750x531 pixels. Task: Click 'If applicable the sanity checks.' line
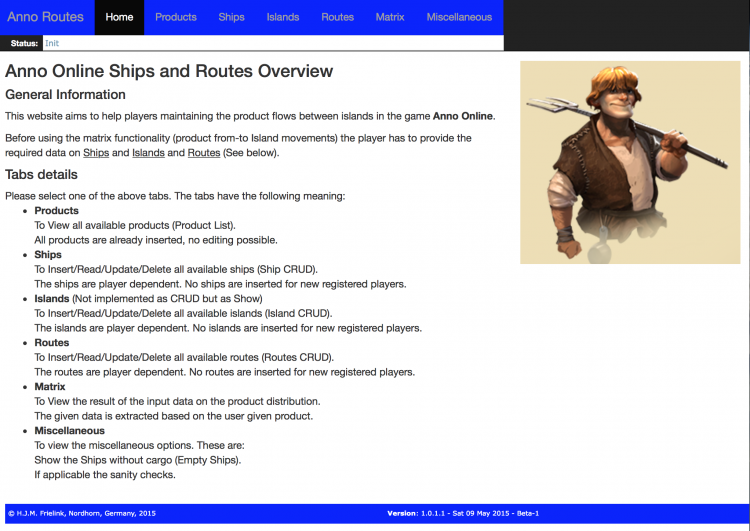click(105, 475)
